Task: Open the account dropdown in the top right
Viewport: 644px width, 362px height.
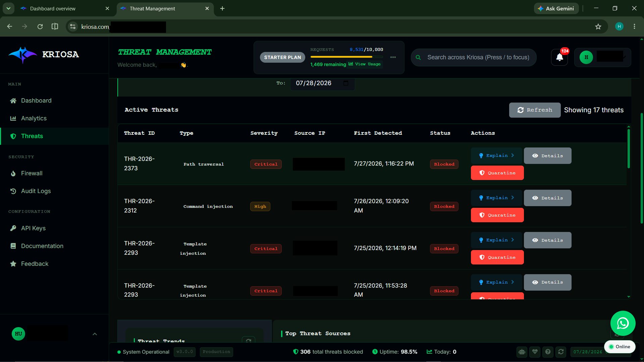Action: click(x=602, y=57)
